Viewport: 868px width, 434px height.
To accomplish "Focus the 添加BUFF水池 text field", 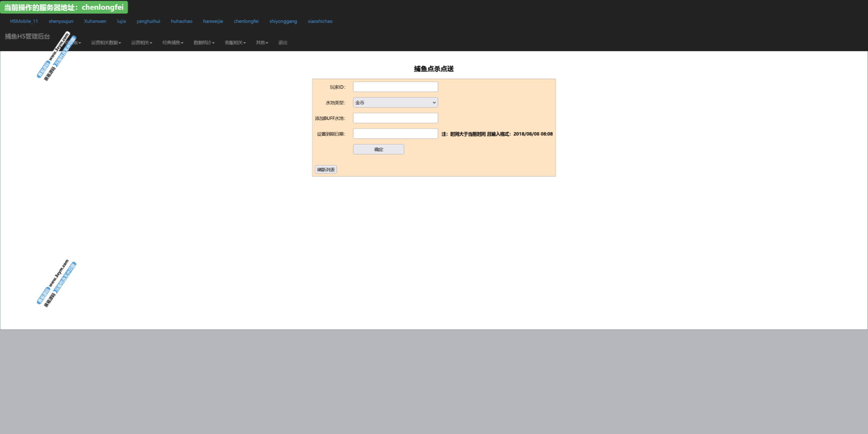I will coord(395,118).
